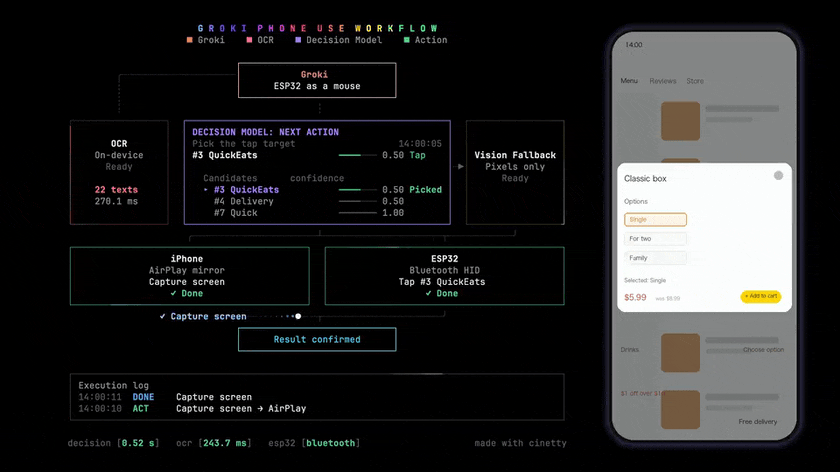Click the arrow toward Vision Fallback
The height and width of the screenshot is (472, 840).
click(x=460, y=167)
